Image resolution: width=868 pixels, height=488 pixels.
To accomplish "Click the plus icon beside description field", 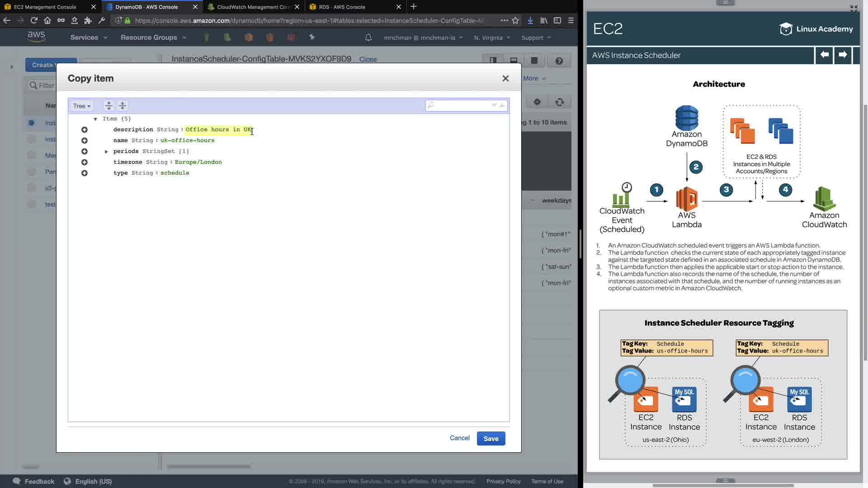I will point(85,130).
